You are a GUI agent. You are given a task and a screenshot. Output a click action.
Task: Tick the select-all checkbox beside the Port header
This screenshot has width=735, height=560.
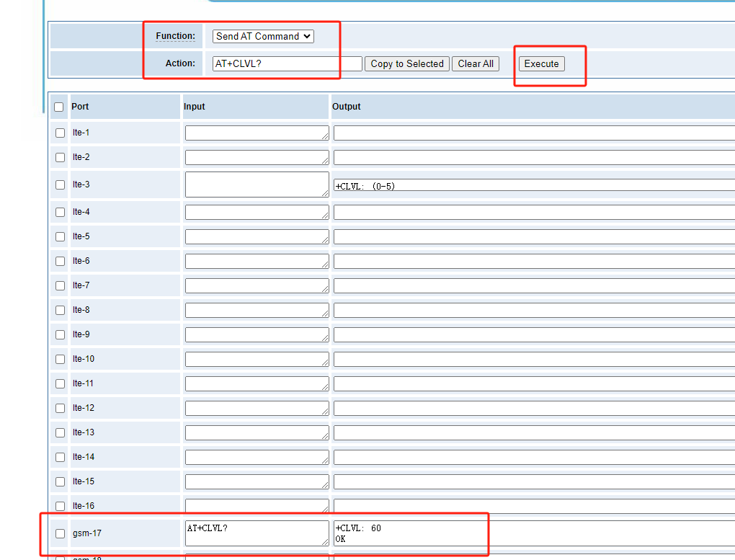click(58, 107)
